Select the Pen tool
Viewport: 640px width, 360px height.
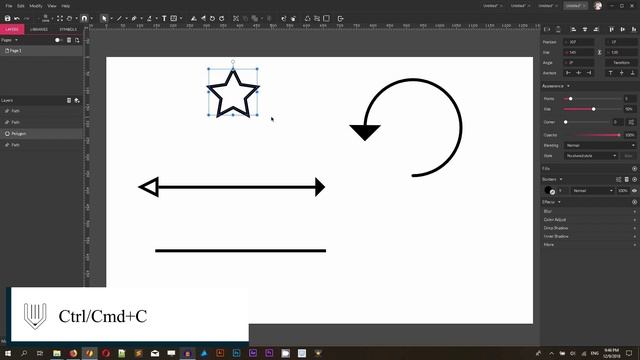[x=134, y=18]
